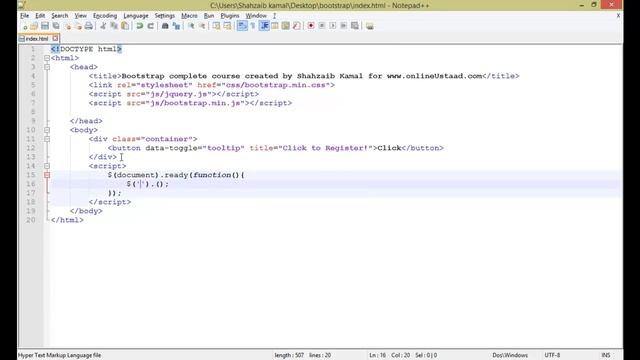Open the View menu
The height and width of the screenshot is (360, 640).
80,16
